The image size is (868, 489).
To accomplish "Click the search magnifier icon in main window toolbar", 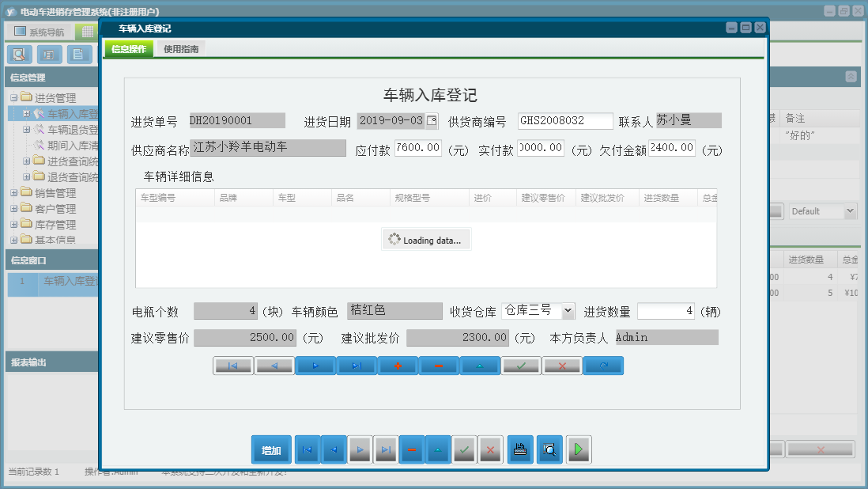I will coord(20,55).
